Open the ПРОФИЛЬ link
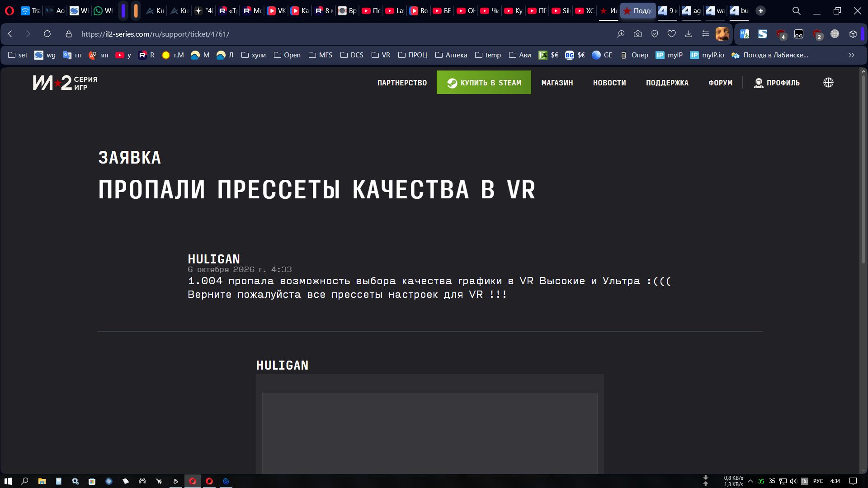Viewport: 868px width, 488px height. 777,83
